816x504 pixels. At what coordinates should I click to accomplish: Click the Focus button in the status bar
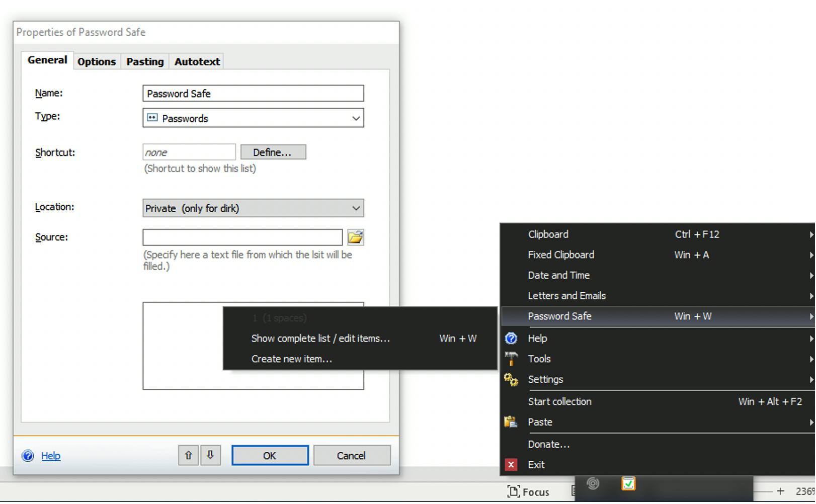pyautogui.click(x=528, y=491)
